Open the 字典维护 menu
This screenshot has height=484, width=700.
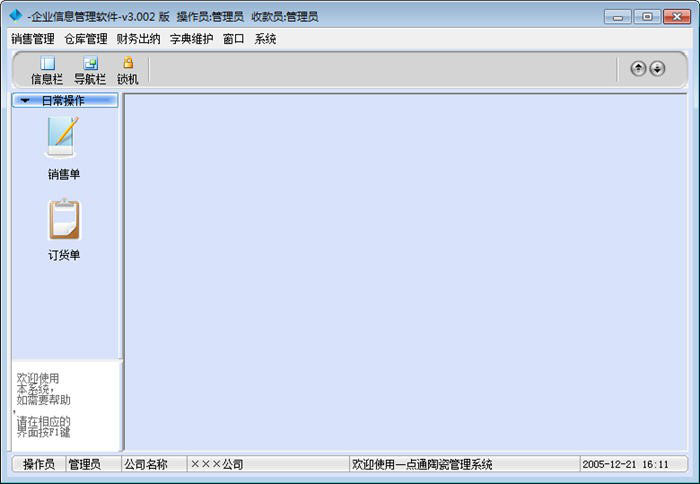[x=192, y=39]
